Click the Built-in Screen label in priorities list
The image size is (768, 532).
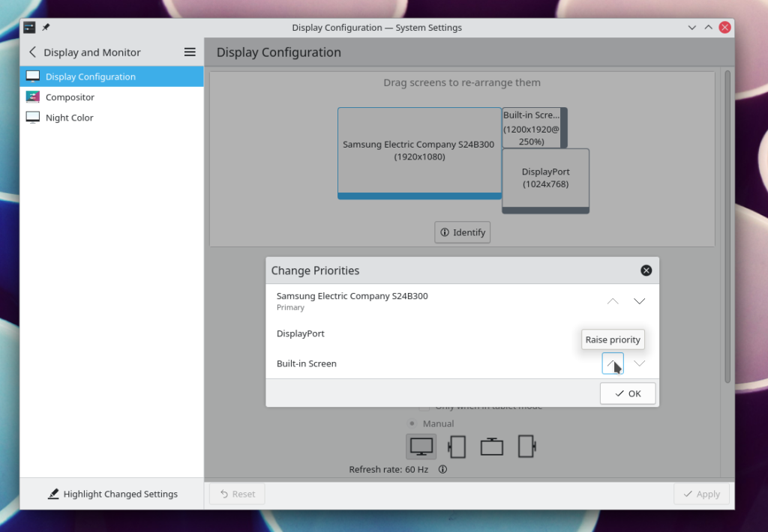[307, 363]
